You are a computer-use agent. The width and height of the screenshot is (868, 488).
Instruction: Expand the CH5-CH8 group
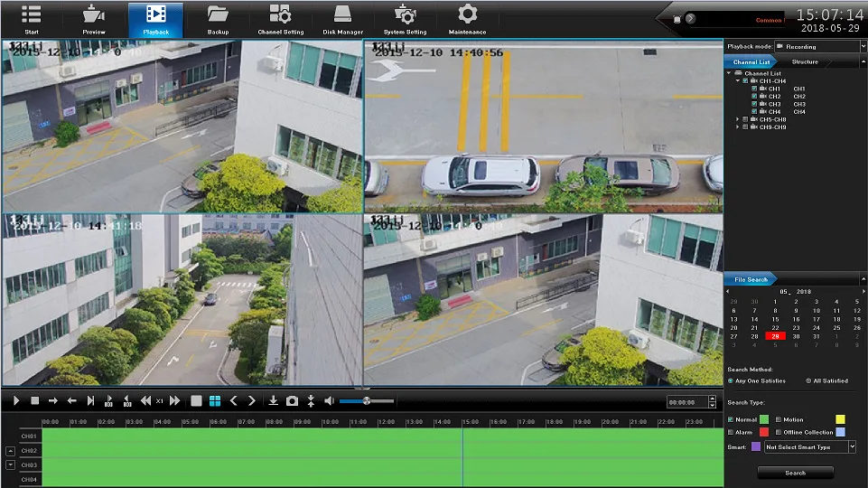point(737,119)
